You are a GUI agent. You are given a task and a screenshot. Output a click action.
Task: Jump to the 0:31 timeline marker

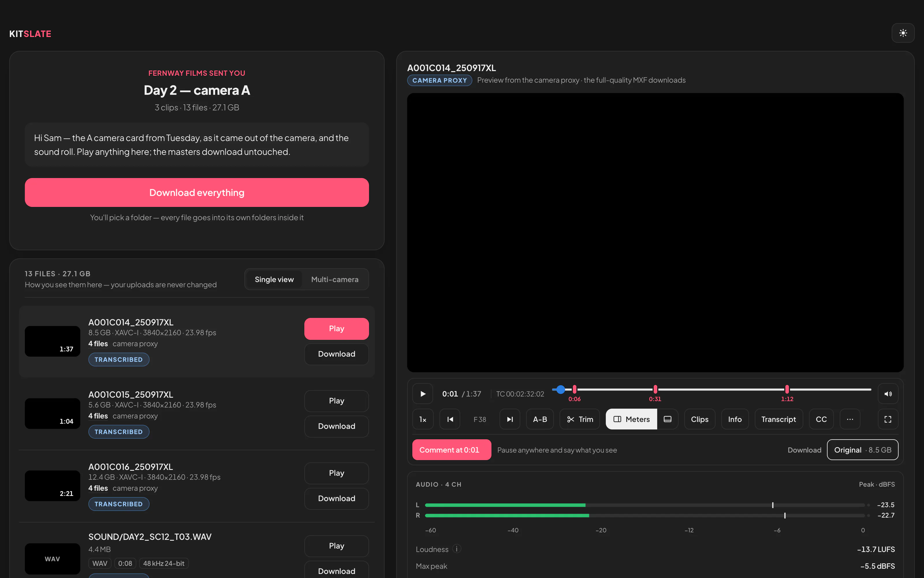[x=655, y=390]
